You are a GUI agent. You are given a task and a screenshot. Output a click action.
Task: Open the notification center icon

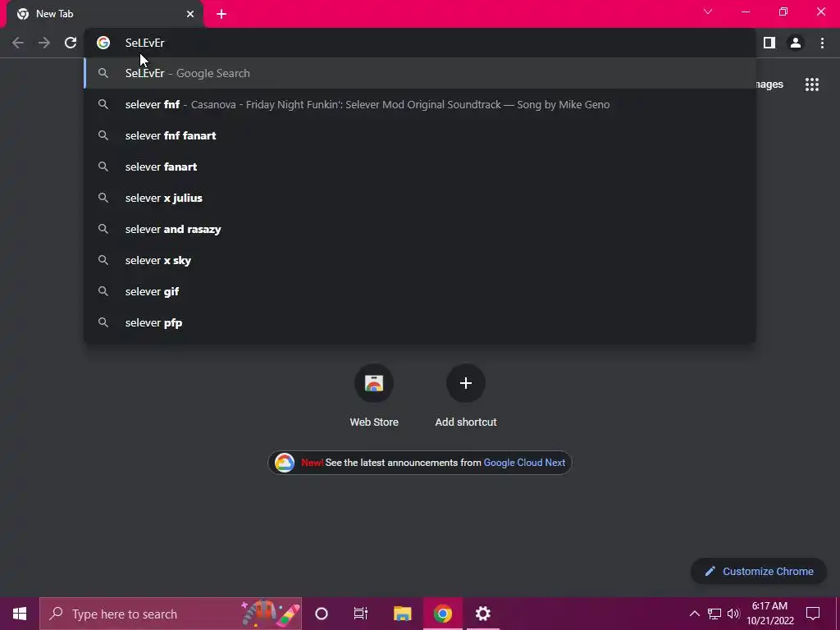tap(813, 614)
